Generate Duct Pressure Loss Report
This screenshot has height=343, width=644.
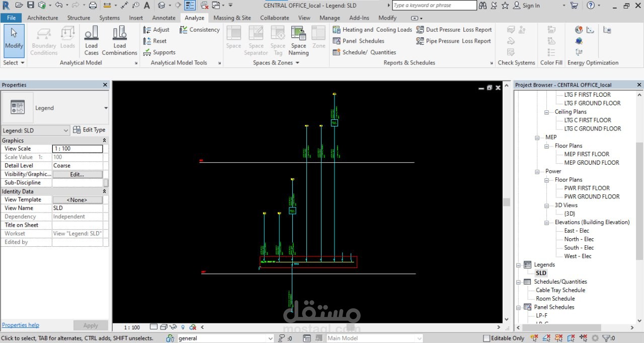click(x=454, y=30)
